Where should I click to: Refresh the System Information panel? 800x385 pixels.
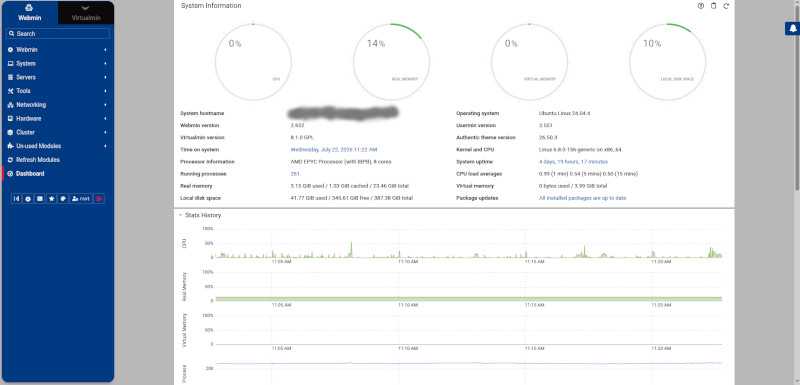click(726, 6)
